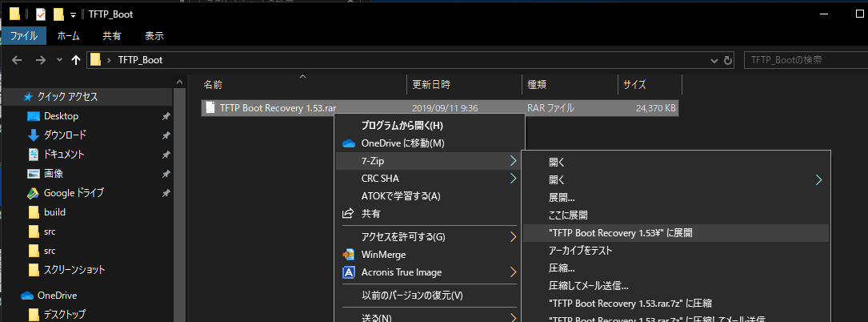Click the Acronis True Image icon
Screen dimensions: 868x322
[x=348, y=272]
